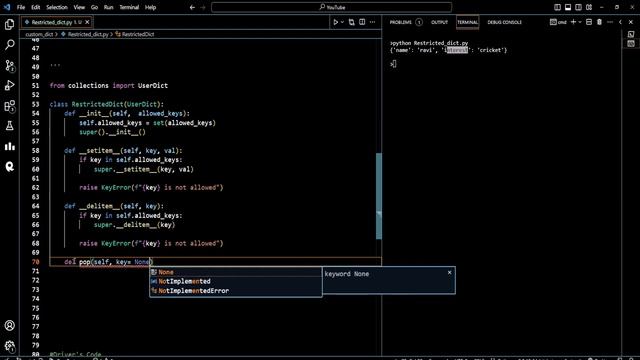
Task: Click 'class RestrictedDict(UserDict):' code line
Action: [x=107, y=104]
